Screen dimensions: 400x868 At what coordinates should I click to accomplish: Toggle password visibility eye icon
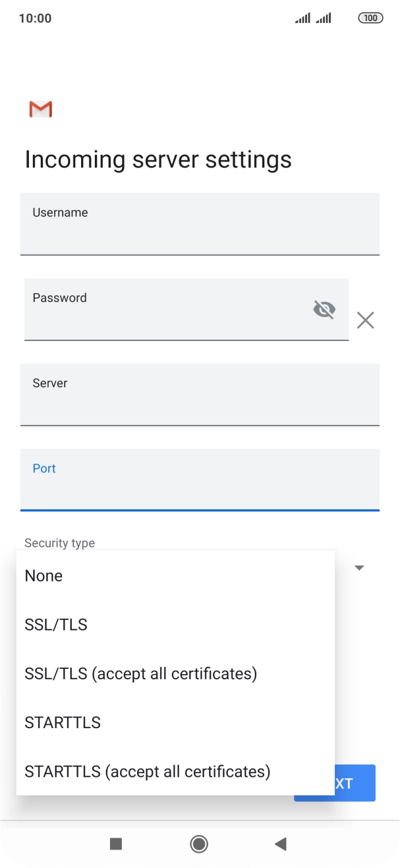[x=324, y=309]
